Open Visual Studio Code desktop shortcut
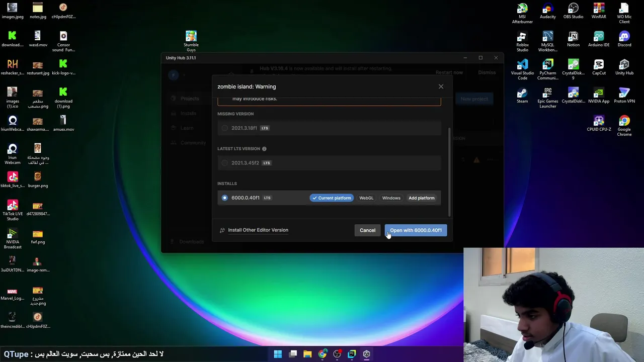This screenshot has width=644, height=362. click(x=522, y=70)
